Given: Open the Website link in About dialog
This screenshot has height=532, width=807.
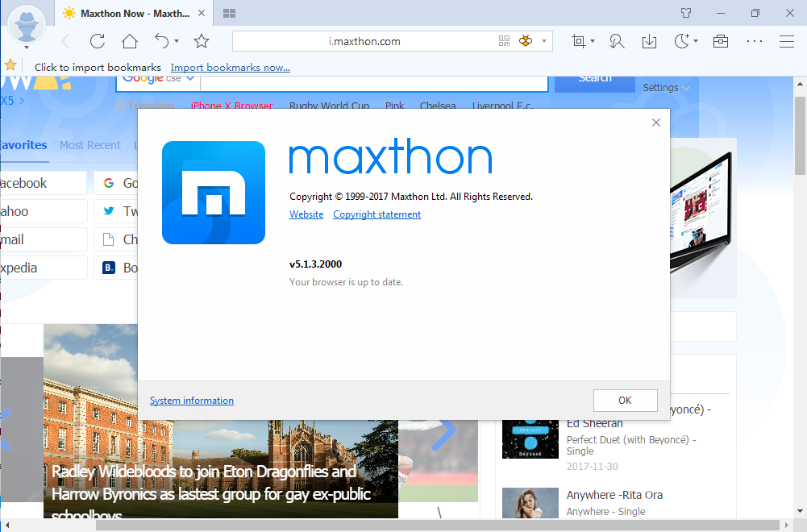Looking at the screenshot, I should coord(306,214).
